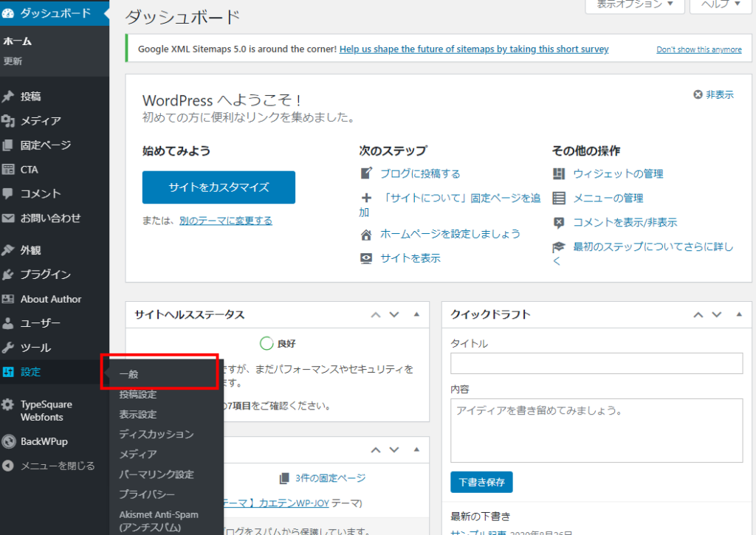Click the comment-off icon beside コメントを表示/非表示

pos(559,223)
